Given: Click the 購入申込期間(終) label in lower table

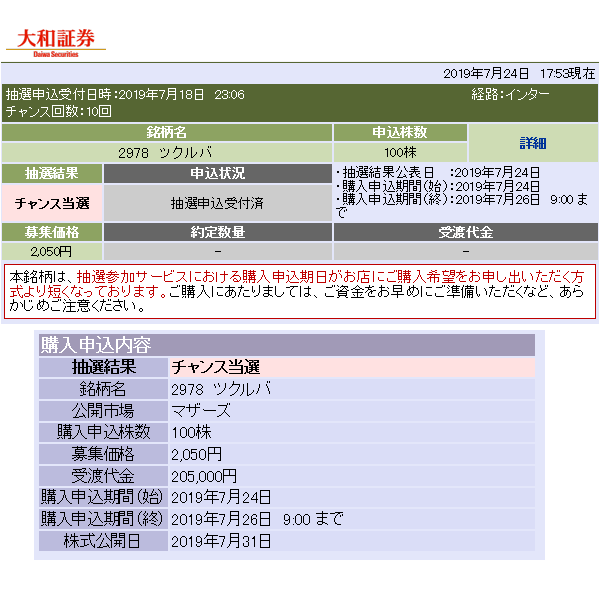Looking at the screenshot, I should pyautogui.click(x=104, y=519).
